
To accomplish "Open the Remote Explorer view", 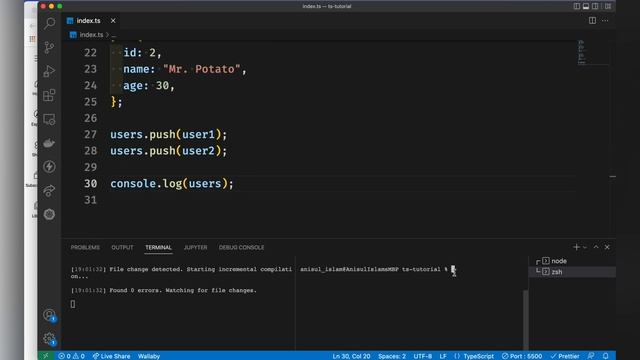I will [x=49, y=119].
